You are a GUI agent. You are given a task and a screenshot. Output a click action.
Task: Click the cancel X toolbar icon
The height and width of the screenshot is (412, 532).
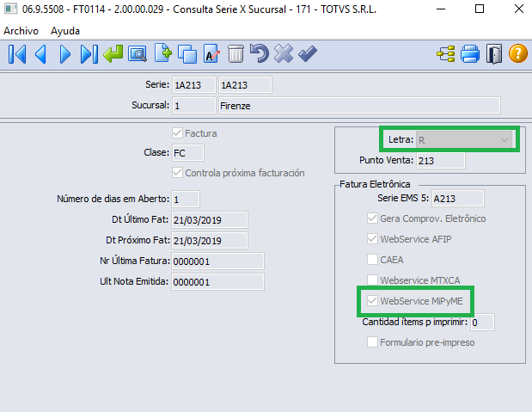pos(284,53)
